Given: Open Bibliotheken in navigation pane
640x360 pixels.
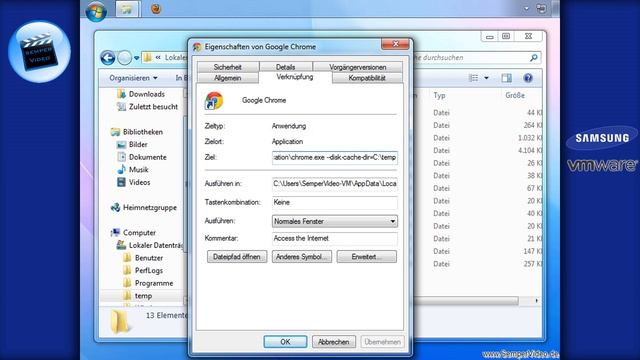Looking at the screenshot, I should coord(142,132).
